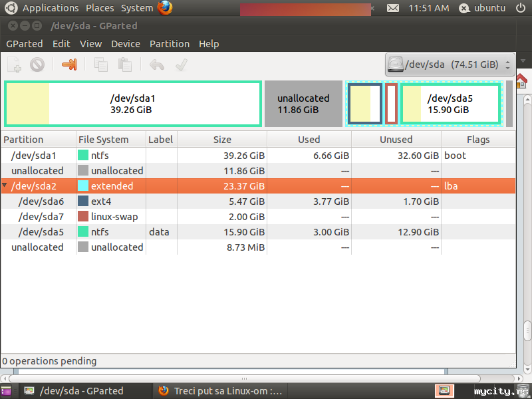
Task: Click the horizontal scrollbar at window bottom
Action: [244, 378]
